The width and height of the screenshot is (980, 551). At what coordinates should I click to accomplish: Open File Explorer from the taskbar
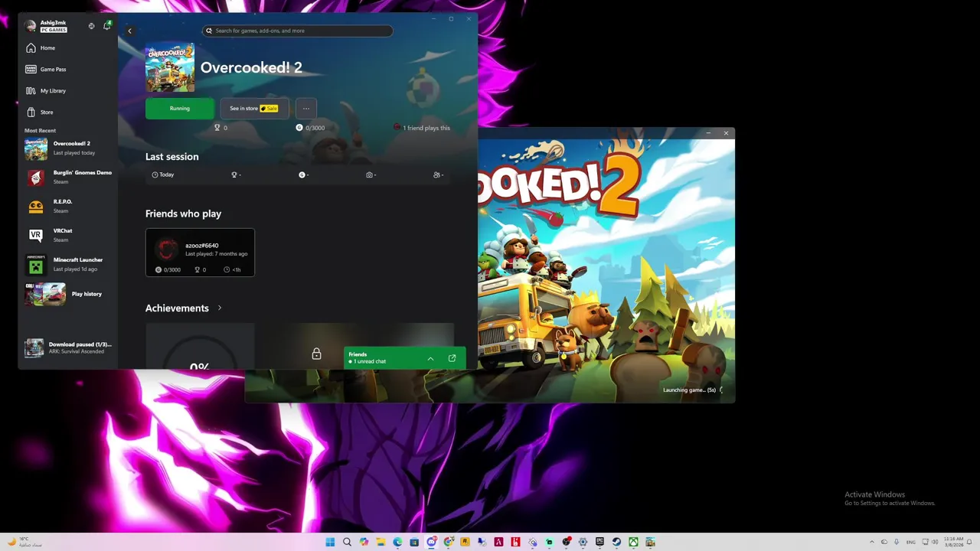point(381,542)
